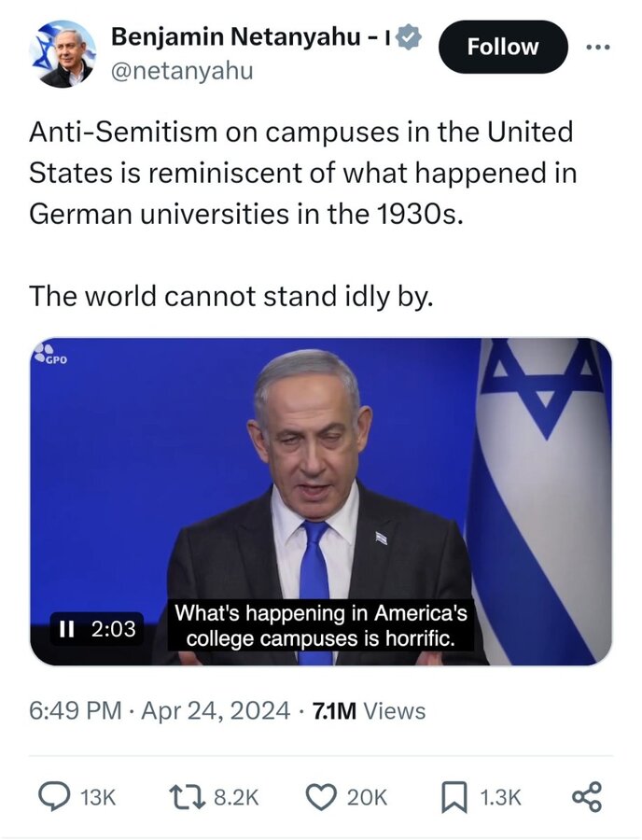
Task: Click the 20K likes count
Action: click(367, 798)
